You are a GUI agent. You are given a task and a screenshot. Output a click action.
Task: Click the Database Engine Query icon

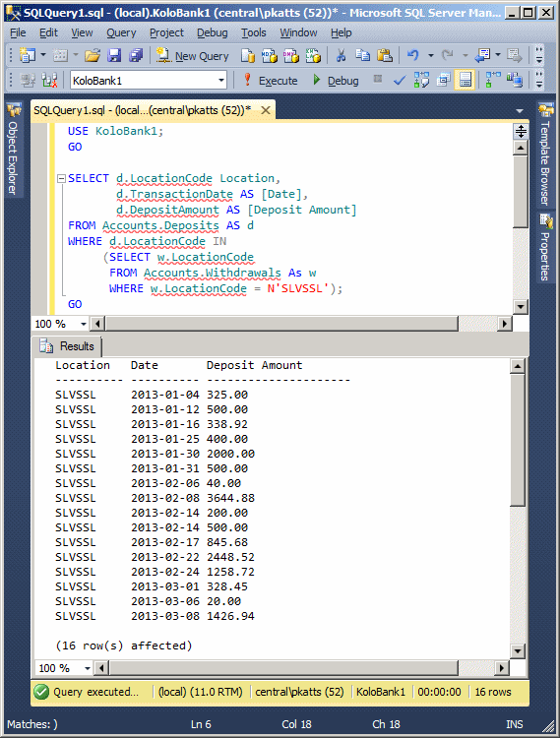click(248, 56)
